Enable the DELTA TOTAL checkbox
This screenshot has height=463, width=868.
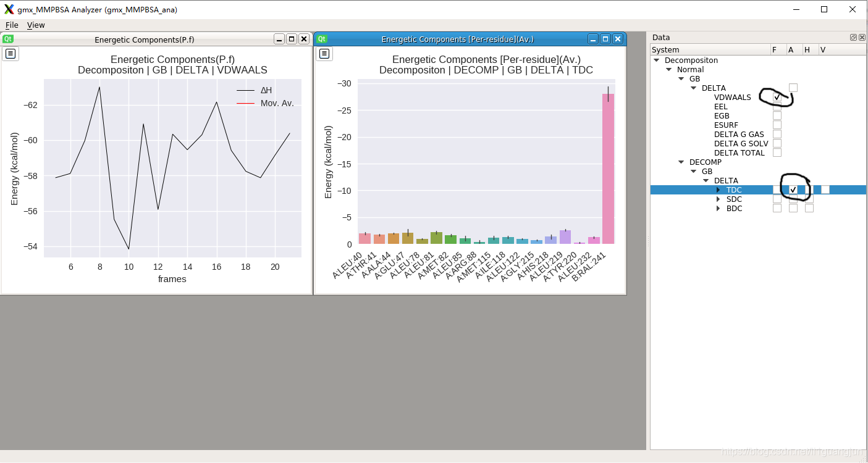click(x=777, y=152)
